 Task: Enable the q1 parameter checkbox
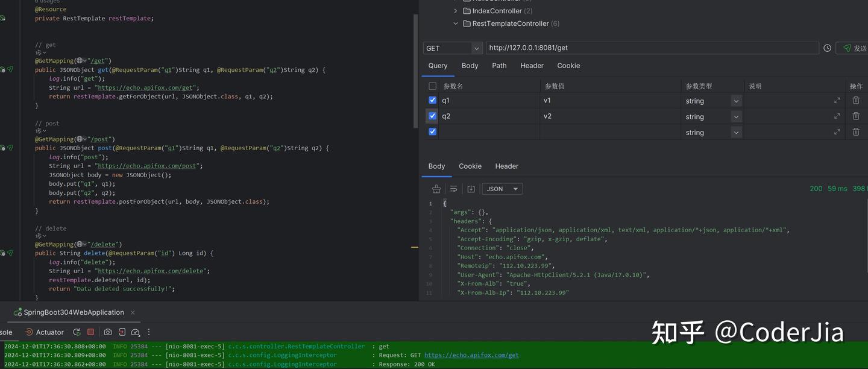click(x=432, y=99)
